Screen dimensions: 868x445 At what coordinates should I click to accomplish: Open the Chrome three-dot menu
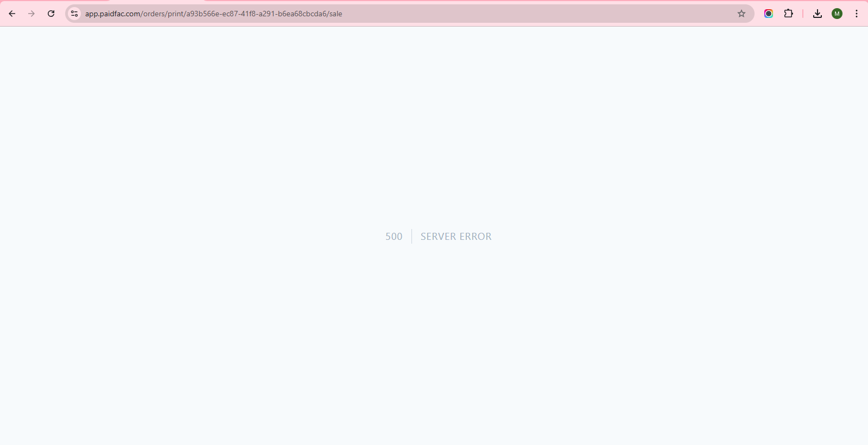tap(857, 14)
